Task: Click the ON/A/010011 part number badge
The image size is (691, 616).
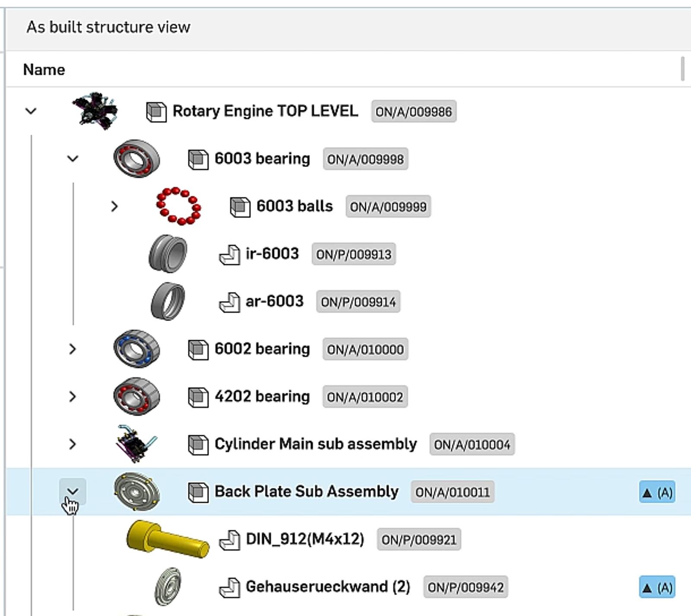Action: click(451, 492)
